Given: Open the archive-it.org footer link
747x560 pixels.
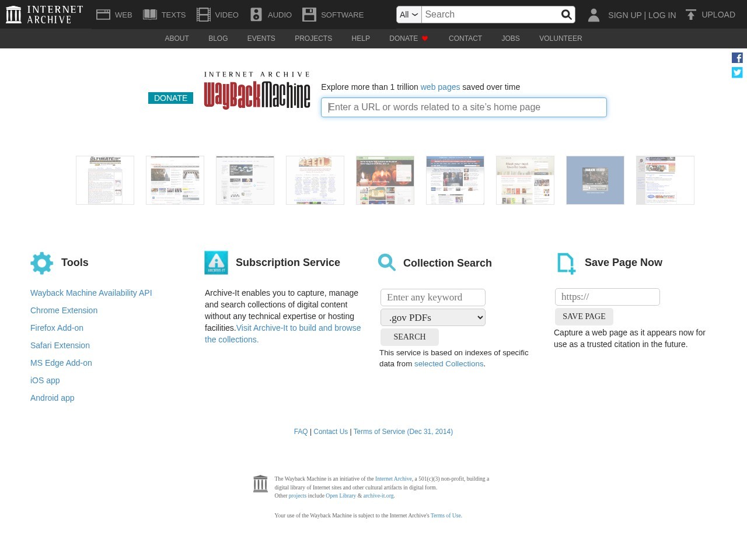Looking at the screenshot, I should [378, 496].
